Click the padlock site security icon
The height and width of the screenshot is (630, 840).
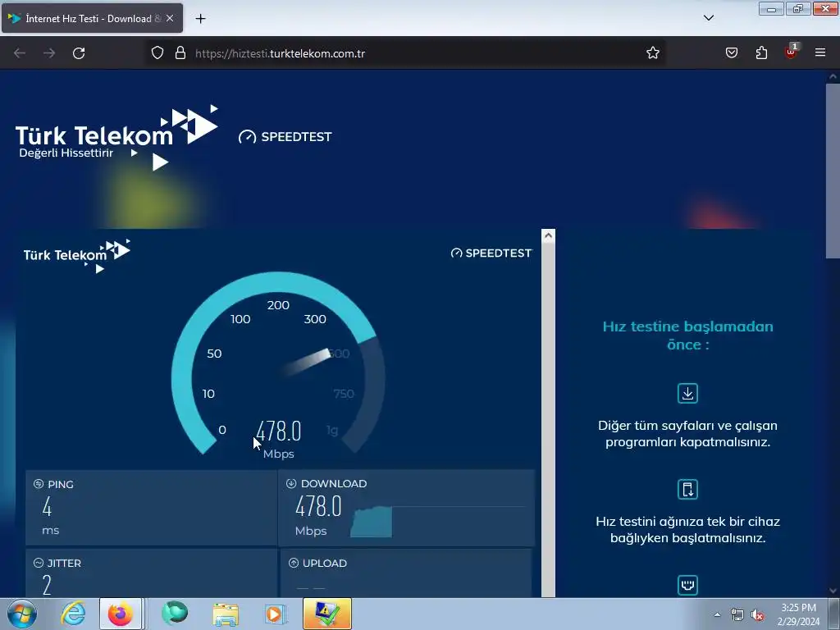[x=180, y=53]
